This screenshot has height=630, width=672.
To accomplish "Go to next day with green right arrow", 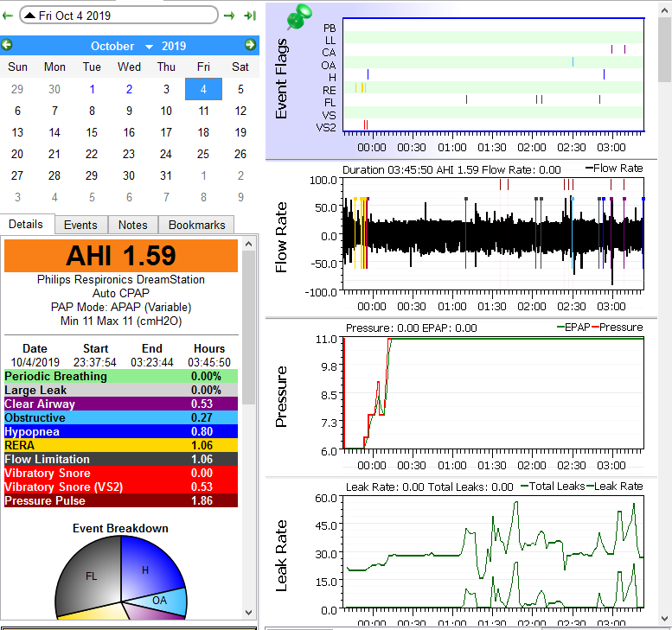I will tap(229, 16).
